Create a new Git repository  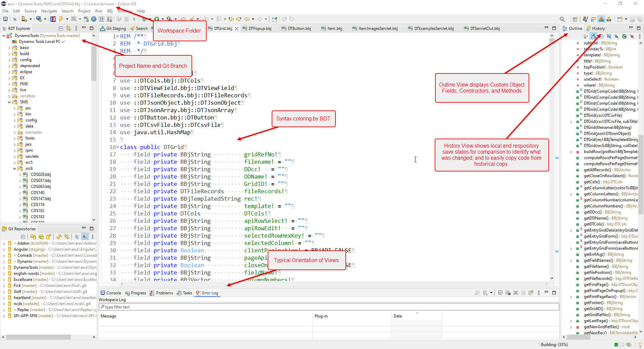(49, 237)
